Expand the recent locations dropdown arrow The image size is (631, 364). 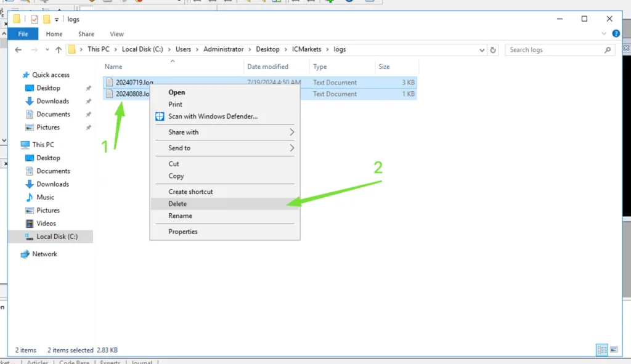coord(47,50)
